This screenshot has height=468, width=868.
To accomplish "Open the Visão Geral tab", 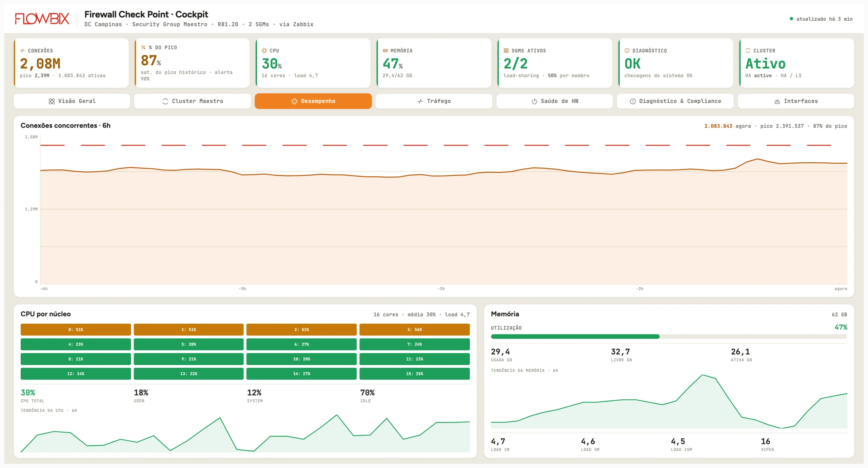I will click(72, 101).
